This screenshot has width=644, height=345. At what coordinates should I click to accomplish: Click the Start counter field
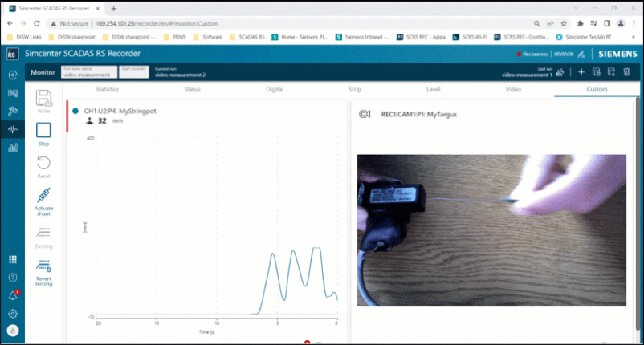tap(134, 72)
